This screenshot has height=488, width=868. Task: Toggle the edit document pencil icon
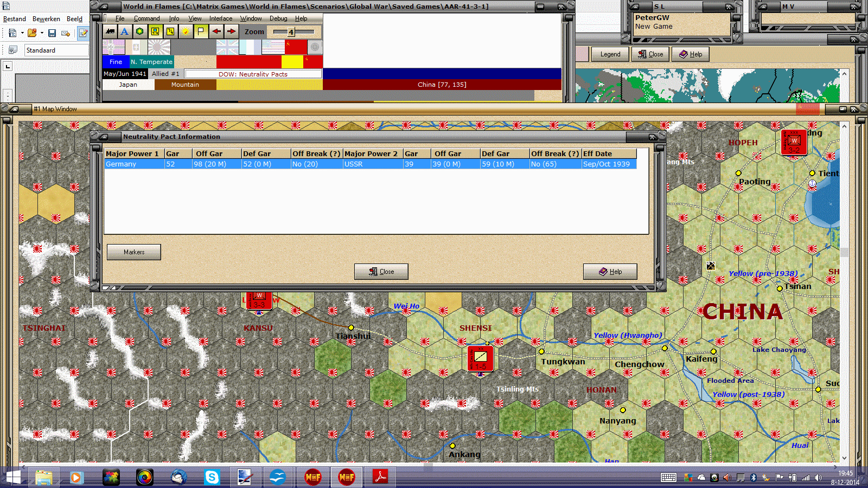coord(83,33)
